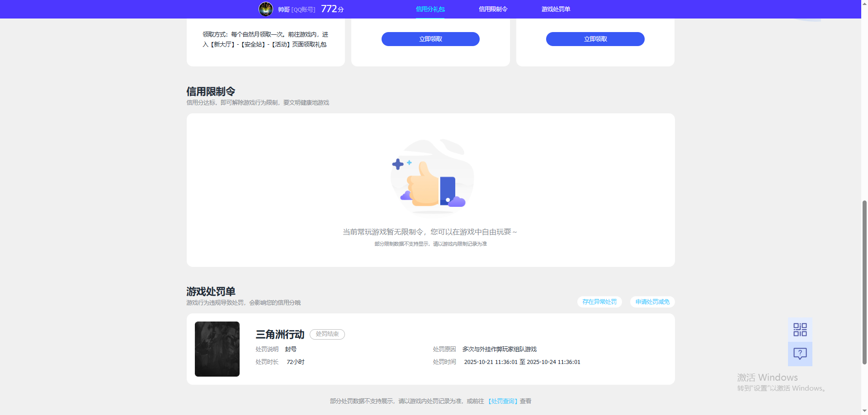Click the user avatar icon in header

tap(266, 9)
